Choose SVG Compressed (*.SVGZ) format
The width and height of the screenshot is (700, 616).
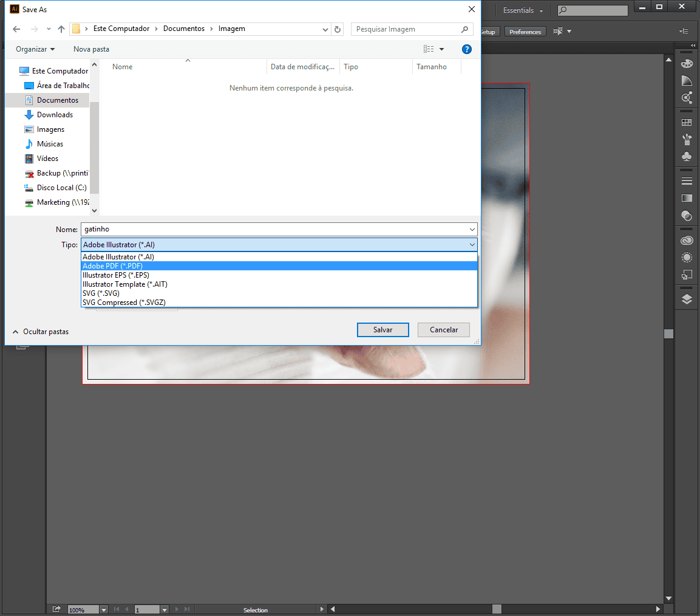(279, 303)
